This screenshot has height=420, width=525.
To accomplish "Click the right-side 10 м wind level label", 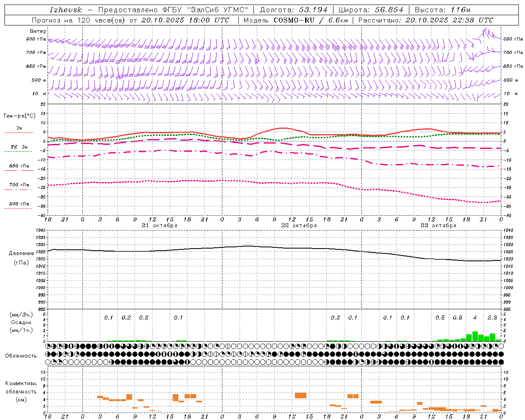I will pyautogui.click(x=510, y=94).
